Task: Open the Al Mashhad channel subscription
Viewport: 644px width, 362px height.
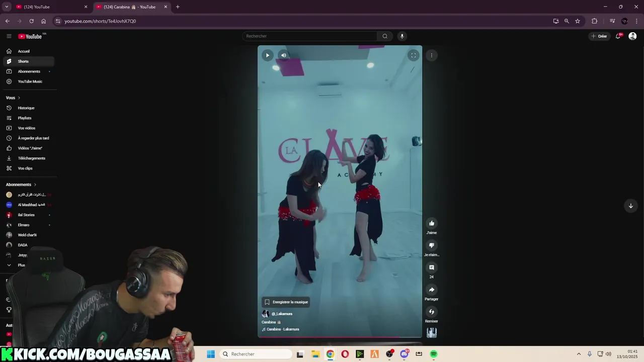Action: (x=29, y=205)
